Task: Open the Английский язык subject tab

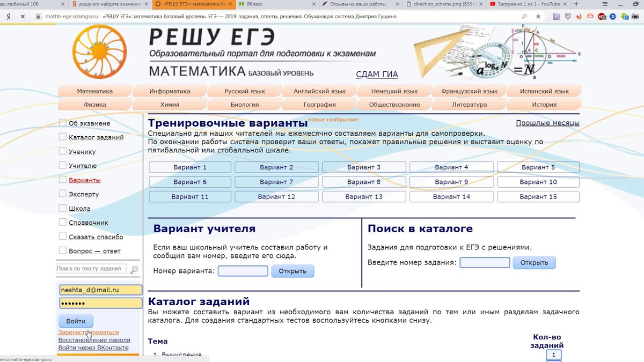Action: point(320,91)
